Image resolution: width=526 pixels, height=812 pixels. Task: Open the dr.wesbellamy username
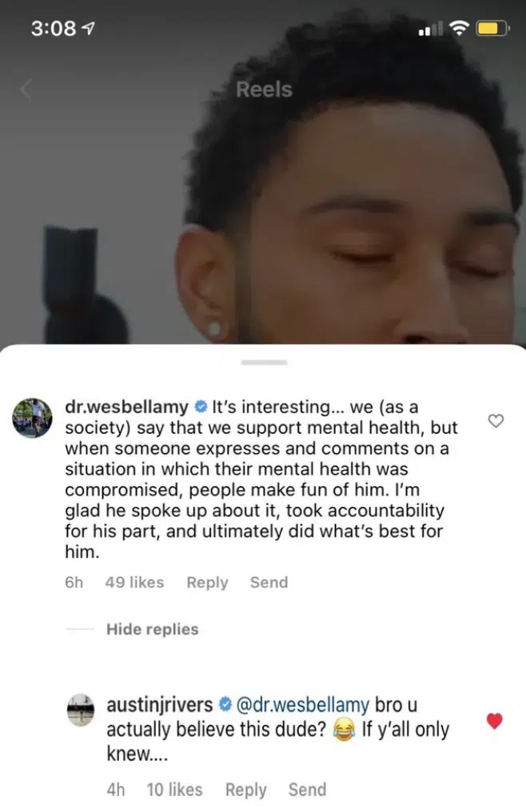click(126, 407)
